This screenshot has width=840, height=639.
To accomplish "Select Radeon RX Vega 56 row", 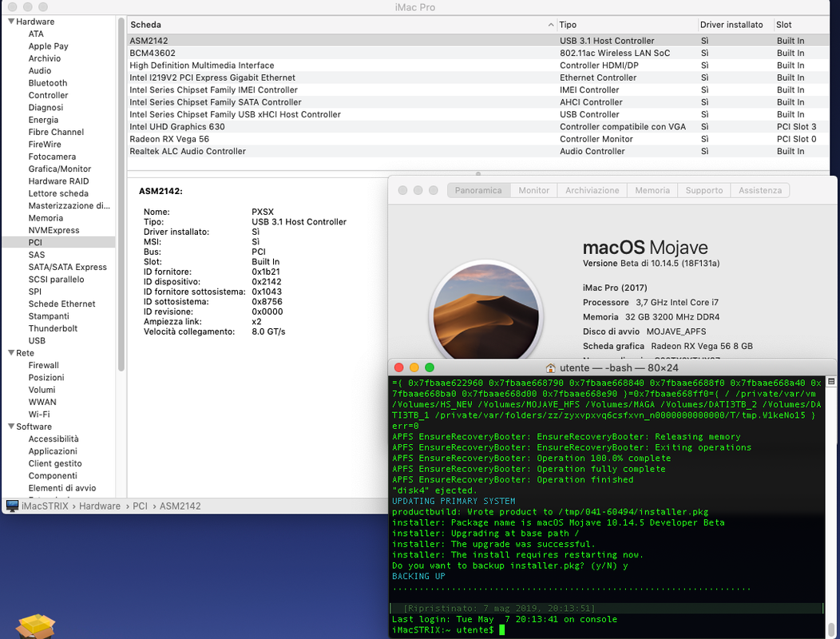I will (x=478, y=139).
